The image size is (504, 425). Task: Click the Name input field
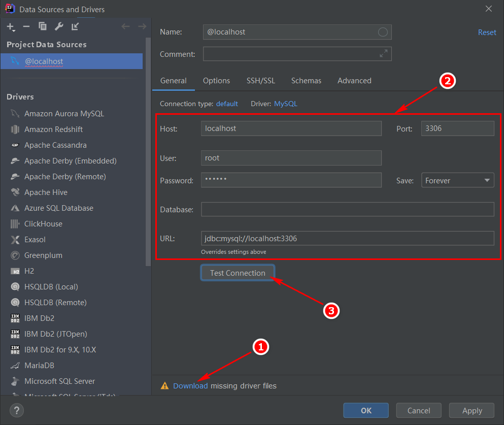[297, 32]
